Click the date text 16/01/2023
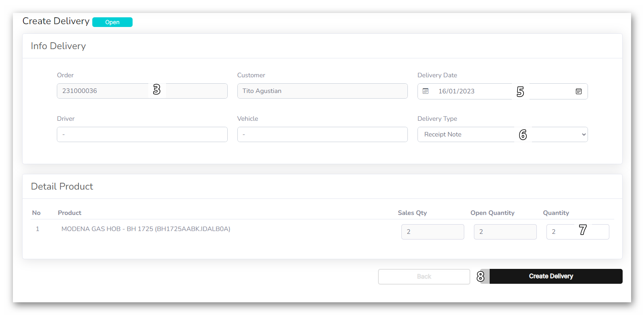Image resolution: width=644 pixels, height=320 pixels. [456, 91]
